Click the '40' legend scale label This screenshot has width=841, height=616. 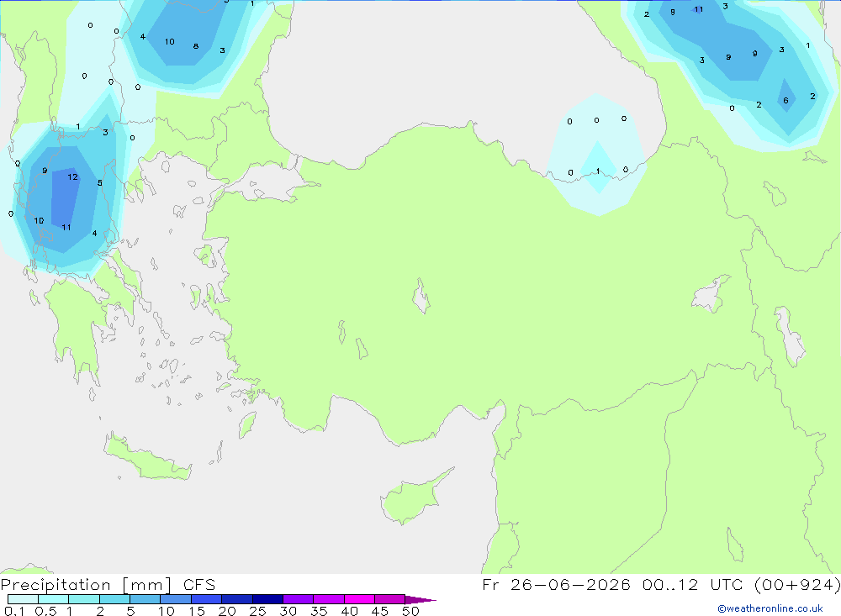pyautogui.click(x=350, y=611)
